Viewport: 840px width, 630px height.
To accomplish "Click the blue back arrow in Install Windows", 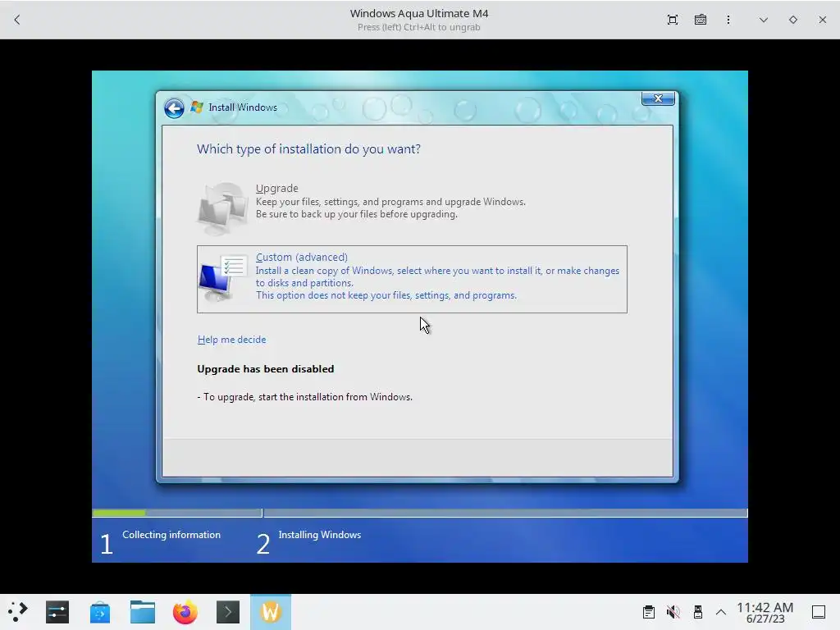I will pyautogui.click(x=174, y=108).
